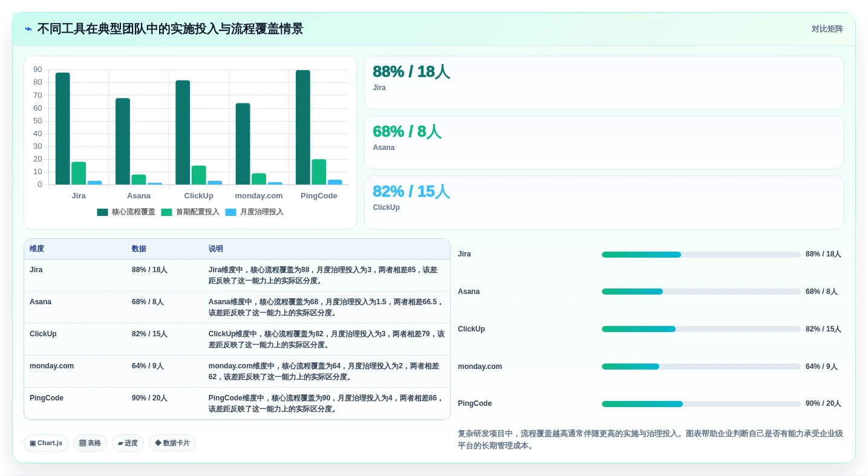The image size is (868, 476).
Task: Click the table cell 64% / 9人
Action: pyautogui.click(x=148, y=366)
